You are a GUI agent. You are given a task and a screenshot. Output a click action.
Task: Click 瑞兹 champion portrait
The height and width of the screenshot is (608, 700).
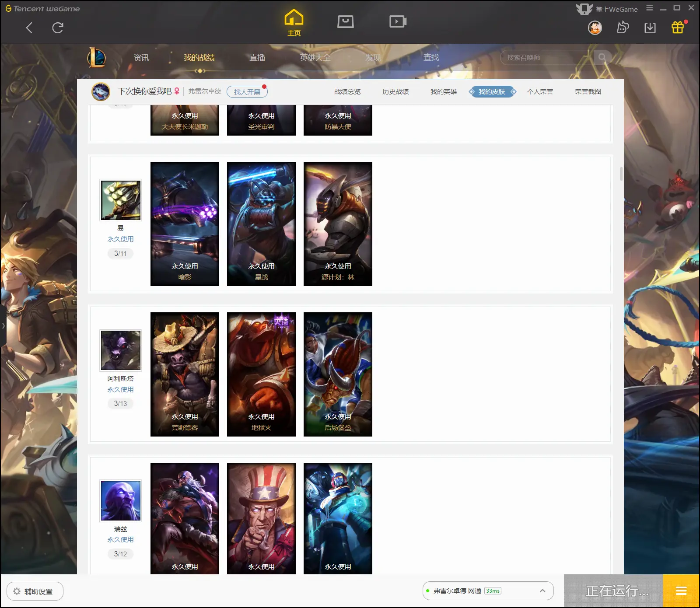[x=121, y=501]
